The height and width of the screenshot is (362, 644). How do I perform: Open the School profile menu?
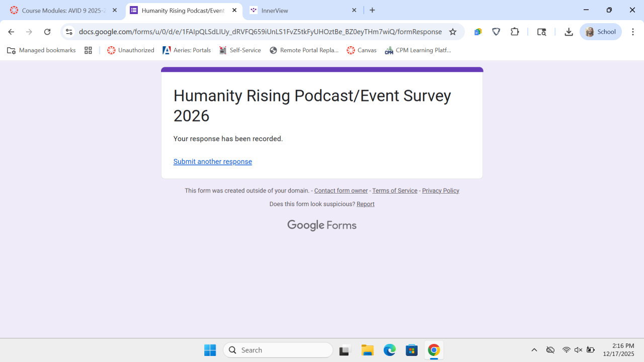pos(601,32)
